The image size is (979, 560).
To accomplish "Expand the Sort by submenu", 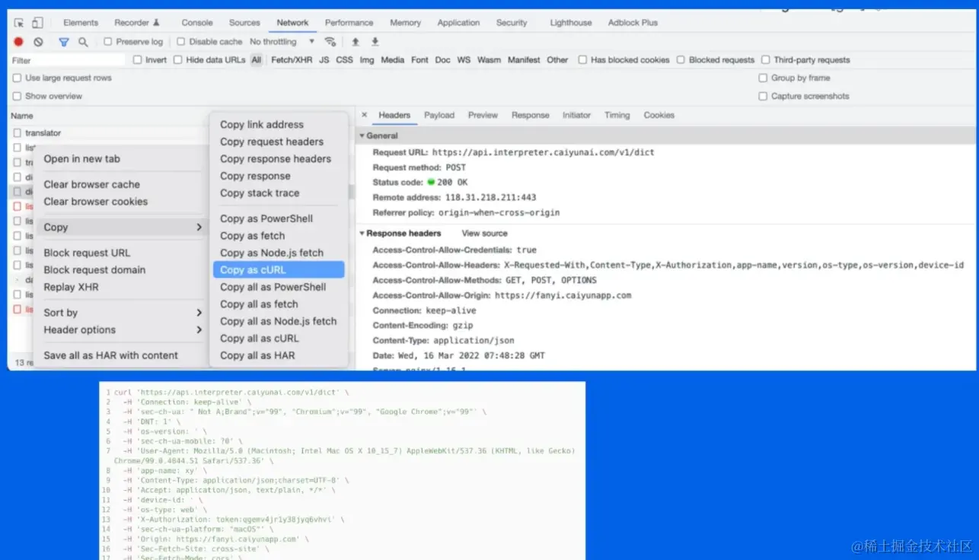I will coord(122,313).
